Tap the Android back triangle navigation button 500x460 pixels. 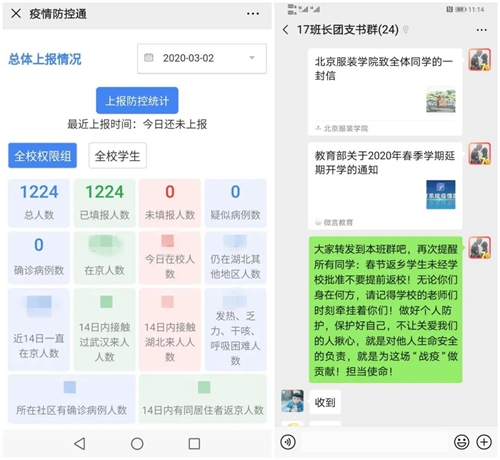click(80, 444)
